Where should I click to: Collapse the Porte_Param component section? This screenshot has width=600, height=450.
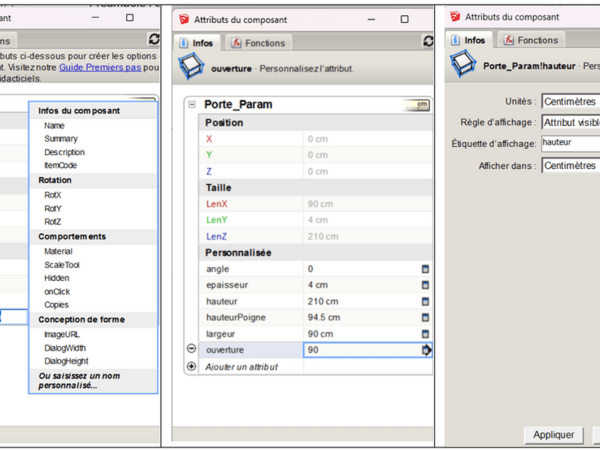click(x=192, y=105)
